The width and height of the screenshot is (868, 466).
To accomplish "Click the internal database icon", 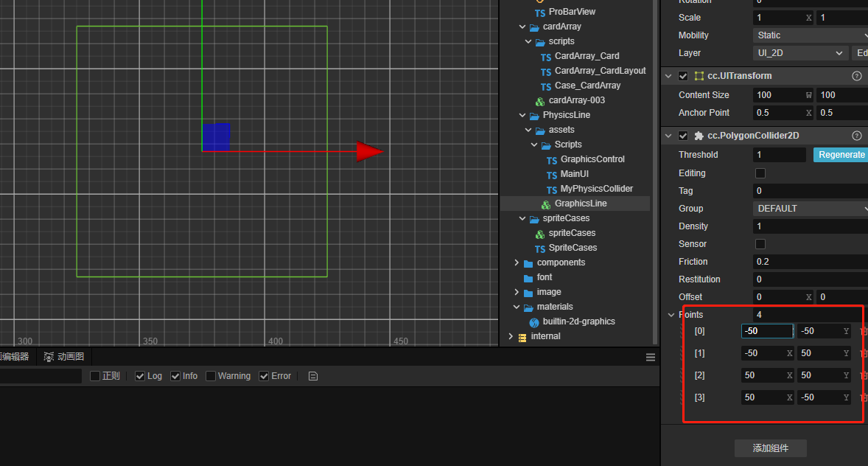I will 522,337.
